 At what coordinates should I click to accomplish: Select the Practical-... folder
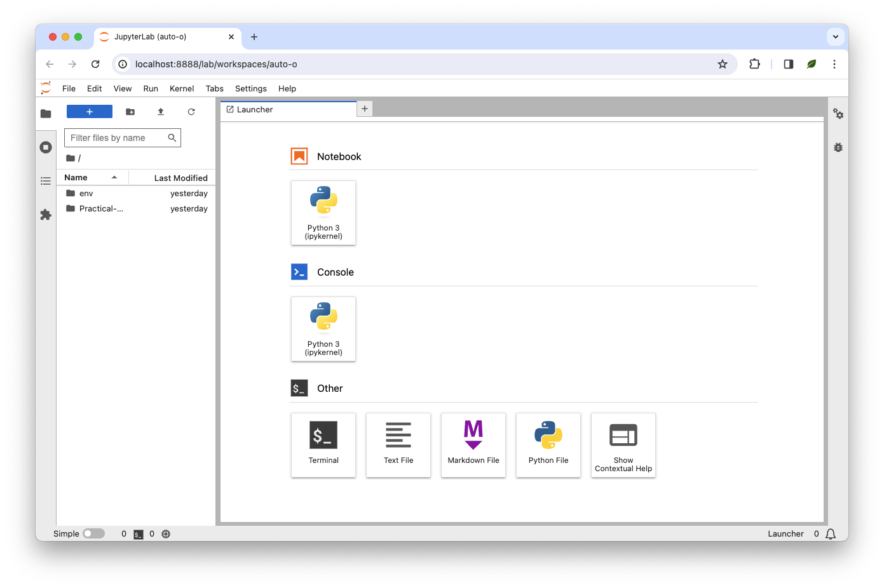pyautogui.click(x=136, y=209)
